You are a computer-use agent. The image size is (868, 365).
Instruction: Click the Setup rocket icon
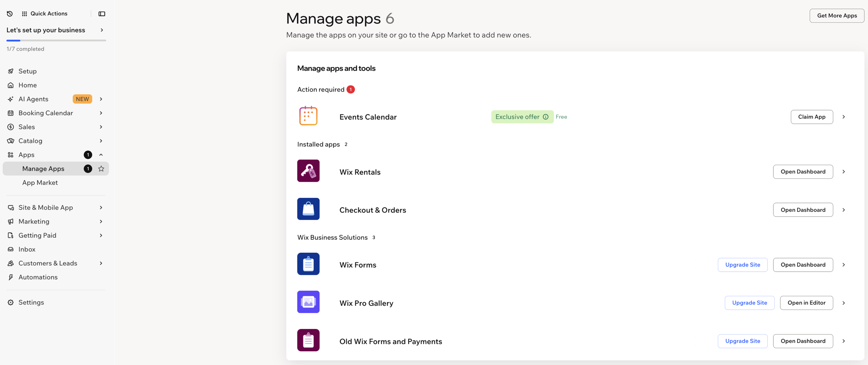[x=11, y=71]
